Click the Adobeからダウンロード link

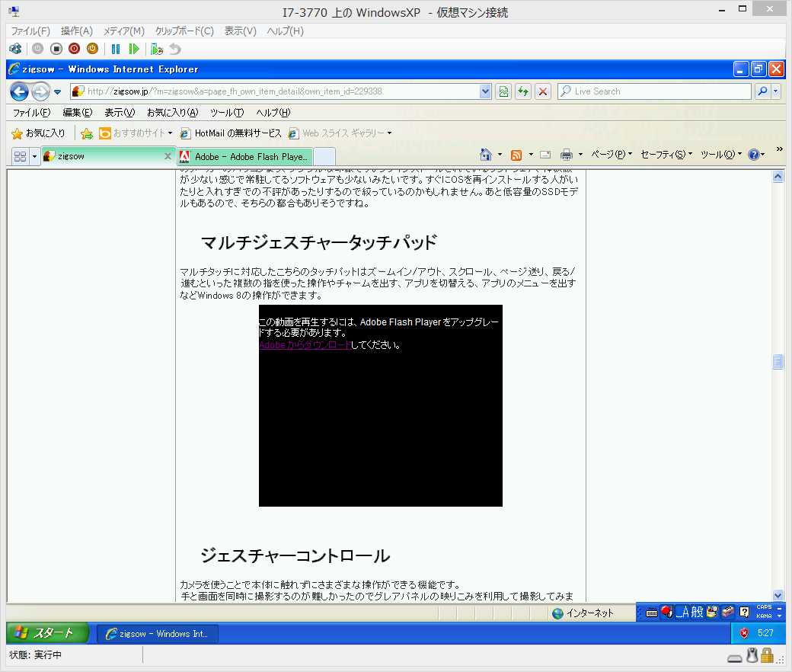coord(305,345)
